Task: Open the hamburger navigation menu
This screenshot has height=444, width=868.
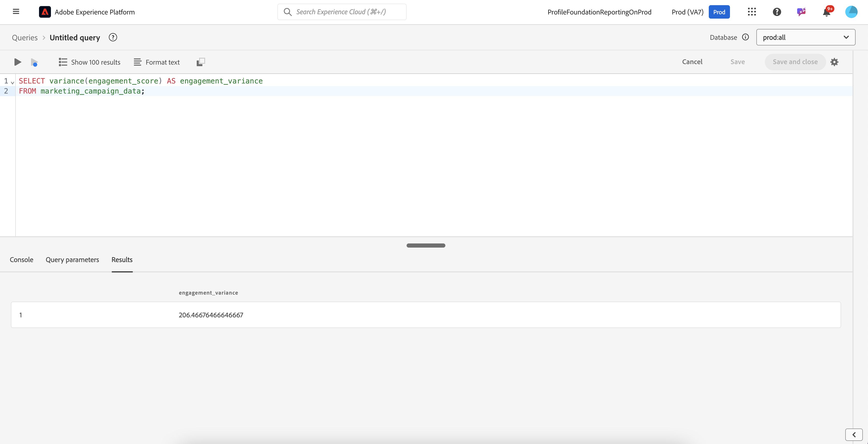Action: coord(16,12)
